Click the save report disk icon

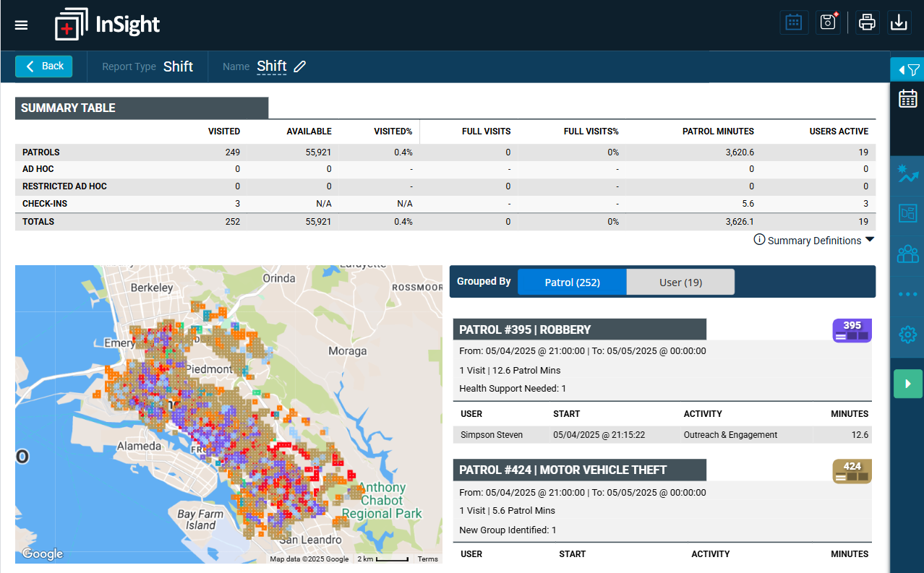(x=828, y=22)
